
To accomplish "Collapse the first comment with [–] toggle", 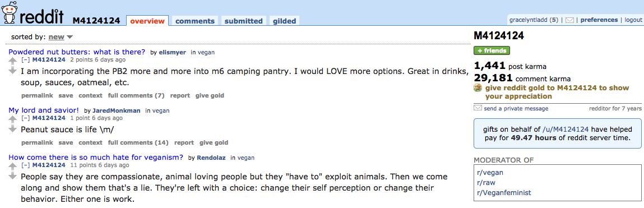I will (x=25, y=59).
